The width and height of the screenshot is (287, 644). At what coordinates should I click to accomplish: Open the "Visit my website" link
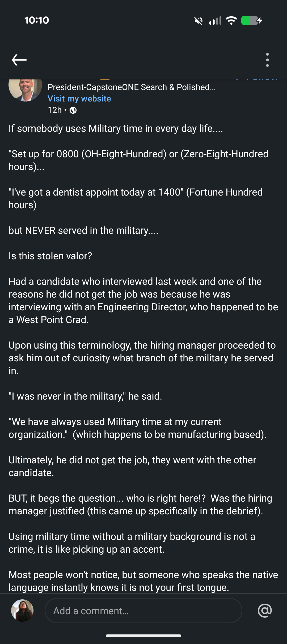coord(79,99)
